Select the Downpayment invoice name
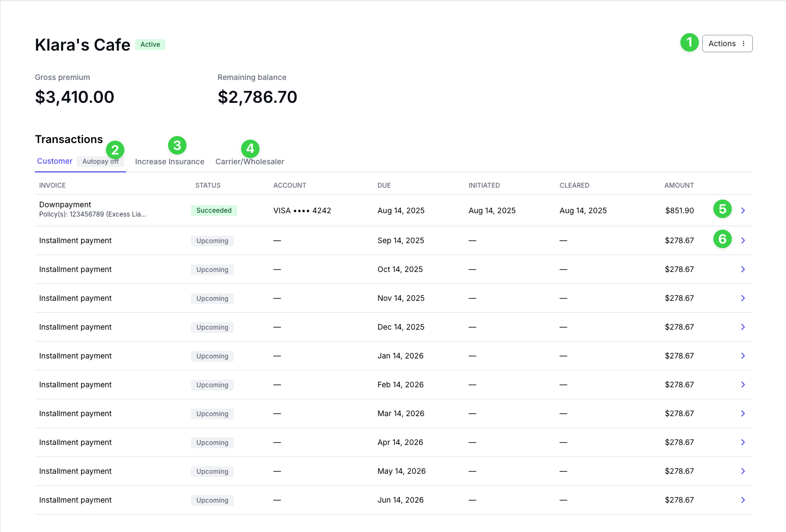786x532 pixels. pyautogui.click(x=65, y=205)
